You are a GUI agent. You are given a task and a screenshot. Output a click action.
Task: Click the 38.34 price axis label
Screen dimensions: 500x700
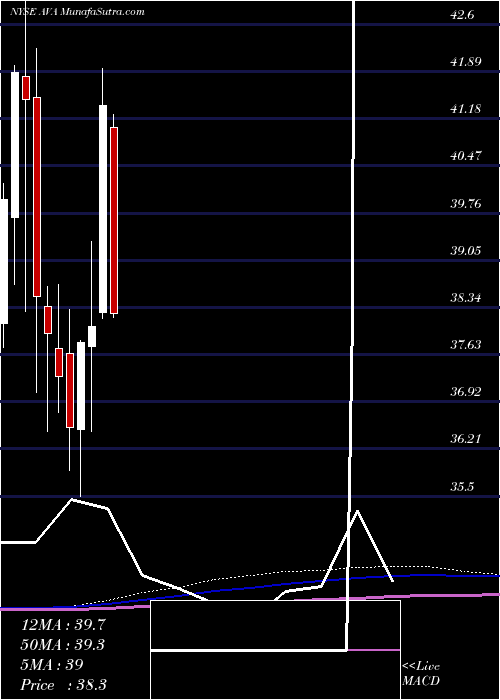click(x=465, y=298)
